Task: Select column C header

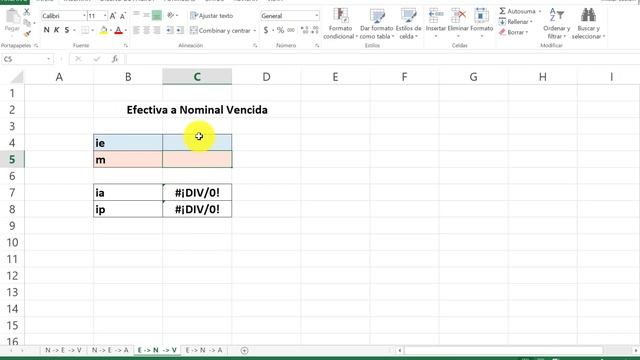Action: pyautogui.click(x=197, y=77)
